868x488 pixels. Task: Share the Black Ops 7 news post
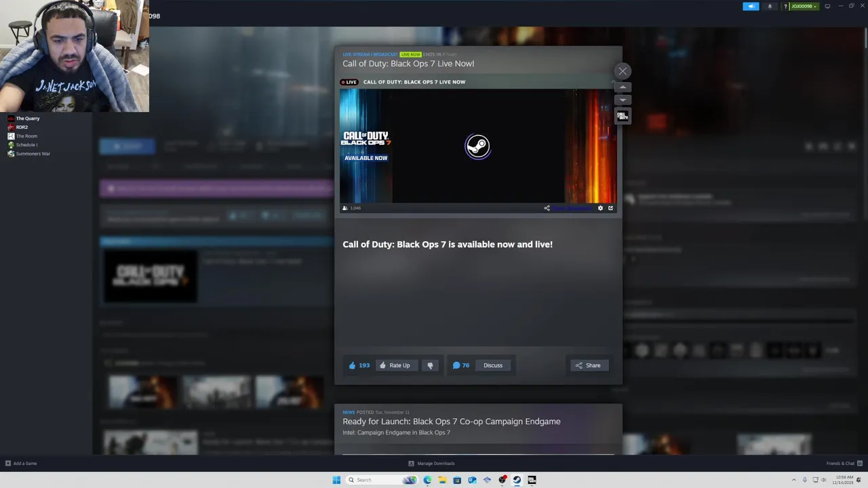point(589,365)
